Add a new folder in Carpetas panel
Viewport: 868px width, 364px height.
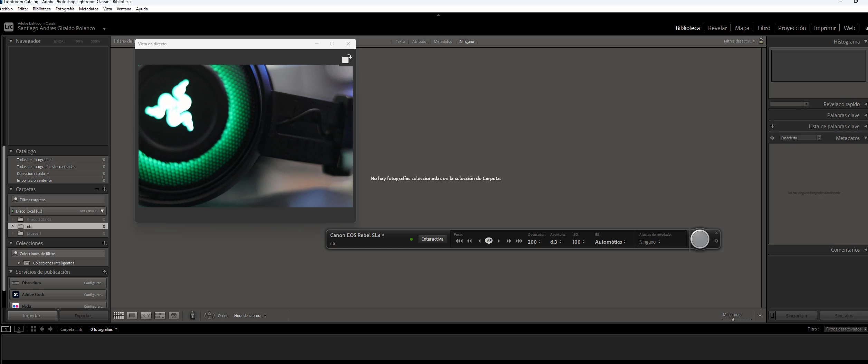pyautogui.click(x=105, y=189)
